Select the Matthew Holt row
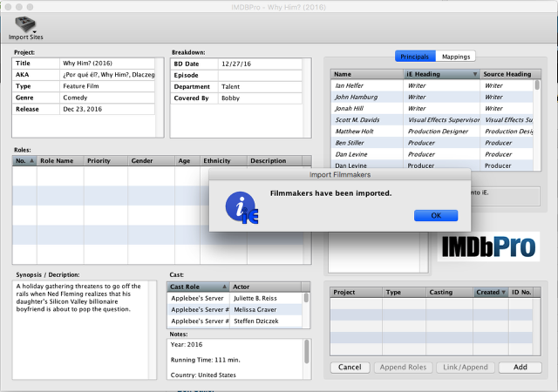Viewport: 558px width, 392px height. pyautogui.click(x=432, y=131)
